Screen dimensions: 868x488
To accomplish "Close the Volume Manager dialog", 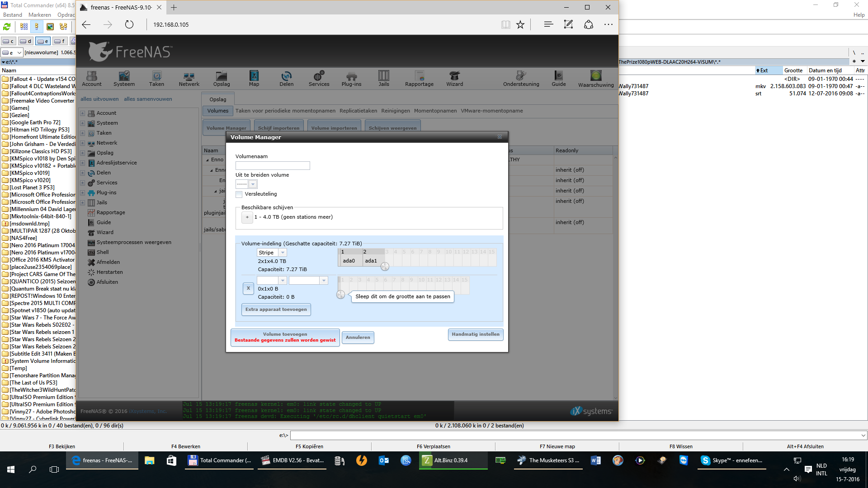I will pos(500,136).
